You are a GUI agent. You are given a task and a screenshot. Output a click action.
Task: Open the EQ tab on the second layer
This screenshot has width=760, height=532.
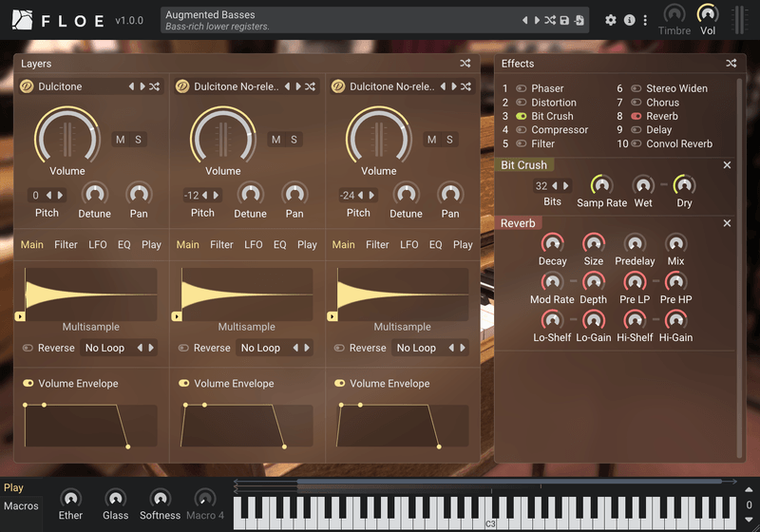(279, 245)
